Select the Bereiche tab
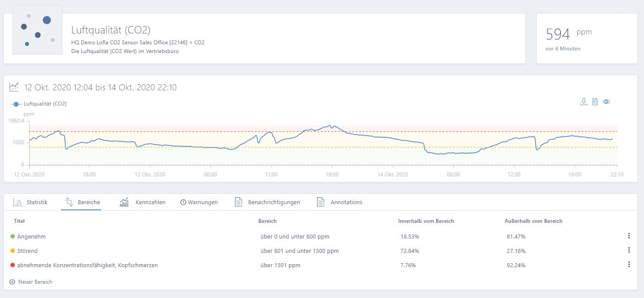644x298 pixels. click(x=82, y=202)
